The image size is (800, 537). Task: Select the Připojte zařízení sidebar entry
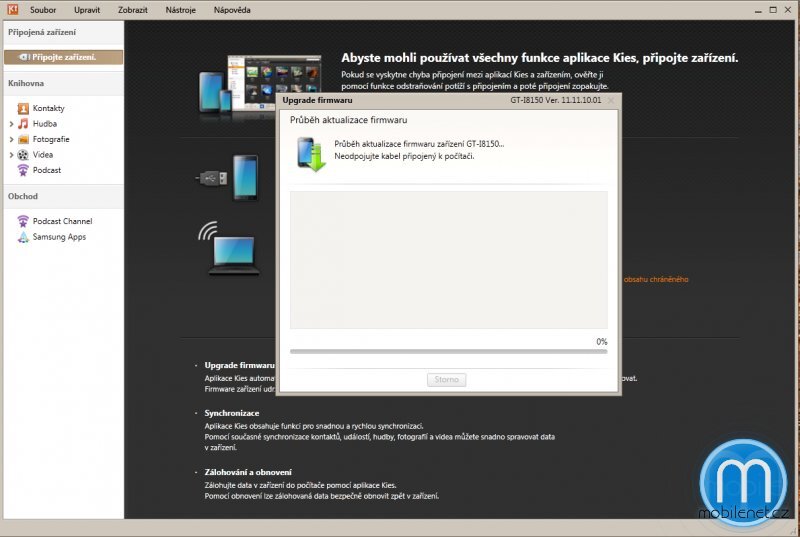click(63, 57)
